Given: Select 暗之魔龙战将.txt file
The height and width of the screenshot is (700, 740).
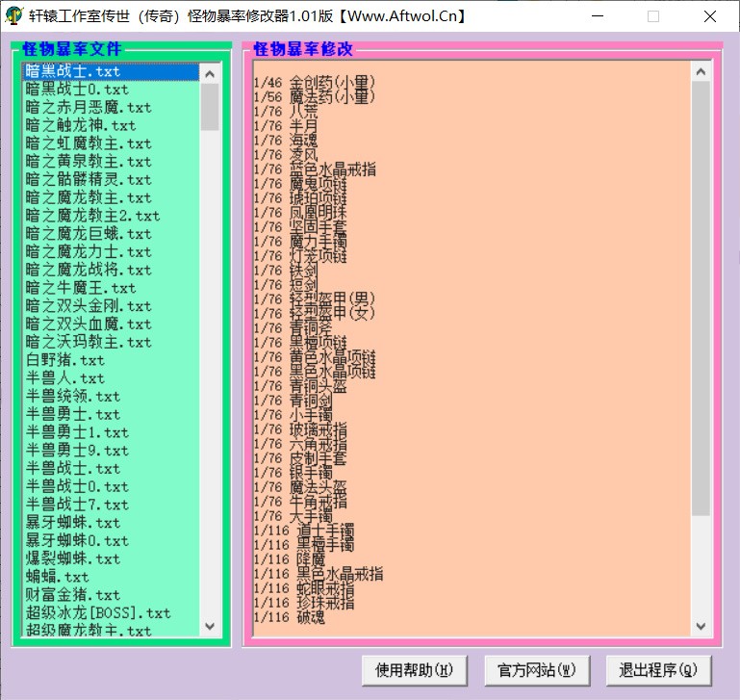Looking at the screenshot, I should (x=111, y=271).
